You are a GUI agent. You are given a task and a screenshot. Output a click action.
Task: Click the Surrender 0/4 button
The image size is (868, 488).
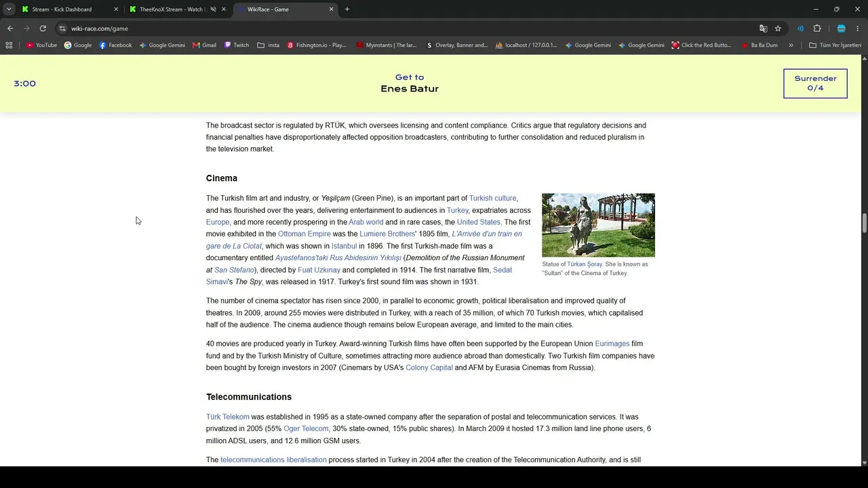click(815, 83)
